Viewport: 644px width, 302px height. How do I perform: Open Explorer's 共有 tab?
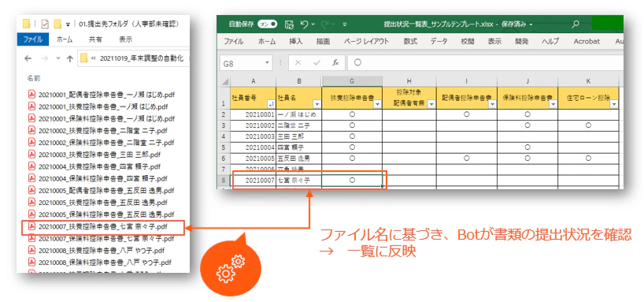pos(96,40)
